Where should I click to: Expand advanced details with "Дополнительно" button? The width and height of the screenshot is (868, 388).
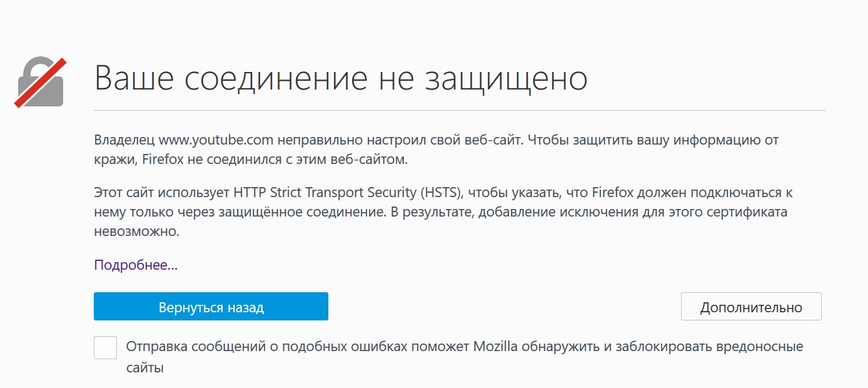750,307
